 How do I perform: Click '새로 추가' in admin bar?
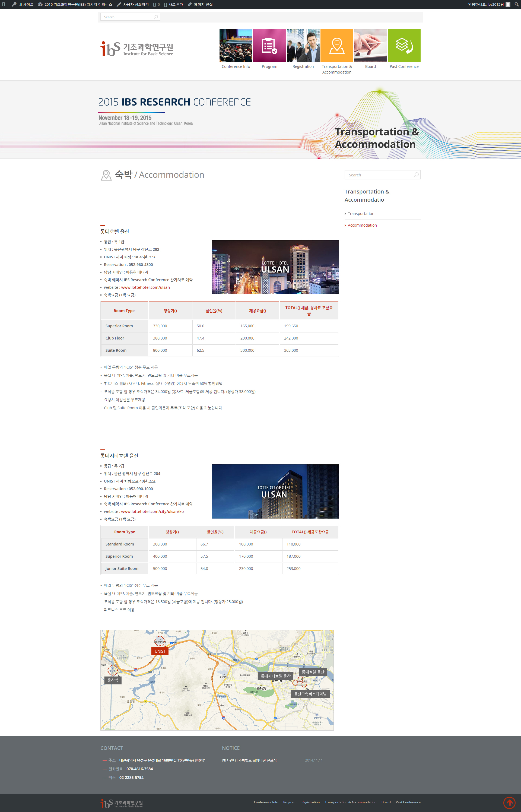(174, 4)
